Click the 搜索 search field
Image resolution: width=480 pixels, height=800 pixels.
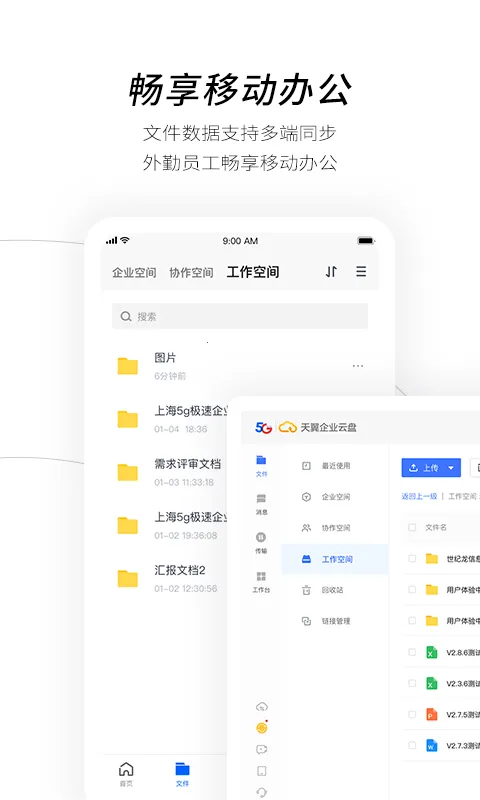pos(240,316)
